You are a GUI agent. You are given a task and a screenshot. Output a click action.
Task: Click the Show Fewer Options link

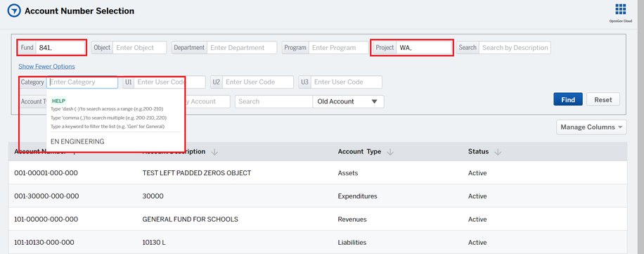[46, 66]
